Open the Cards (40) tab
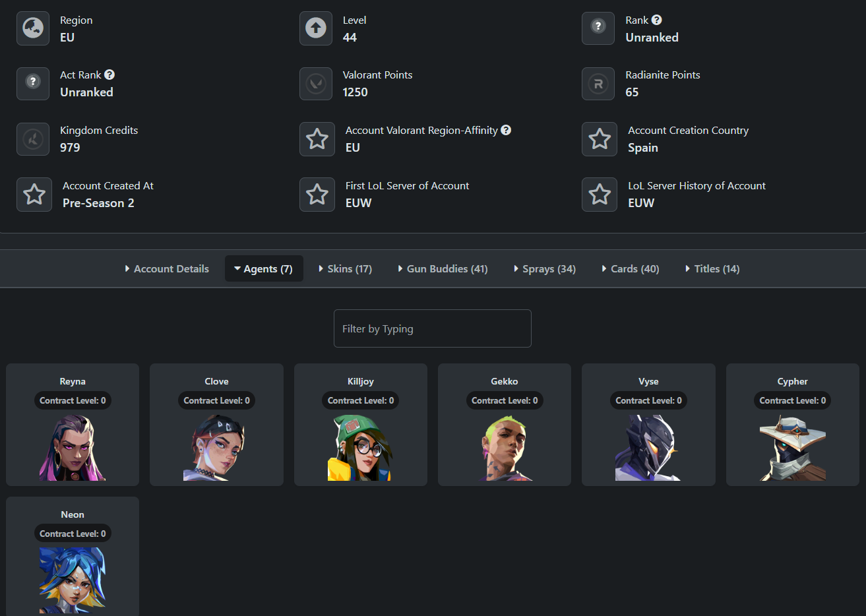The height and width of the screenshot is (616, 866). pyautogui.click(x=630, y=268)
